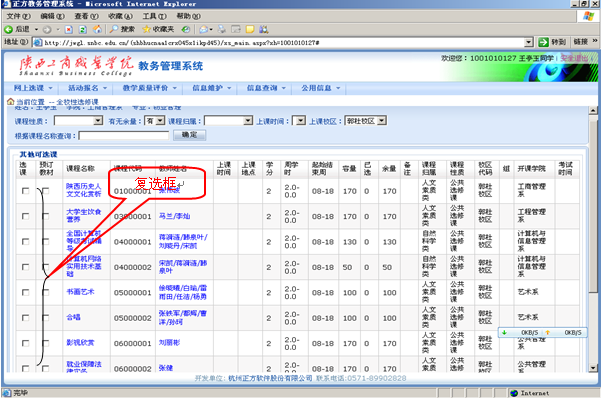Open the dropdown arrow beside Mail icon
Image resolution: width=601 pixels, height=398 pixels.
[211, 29]
